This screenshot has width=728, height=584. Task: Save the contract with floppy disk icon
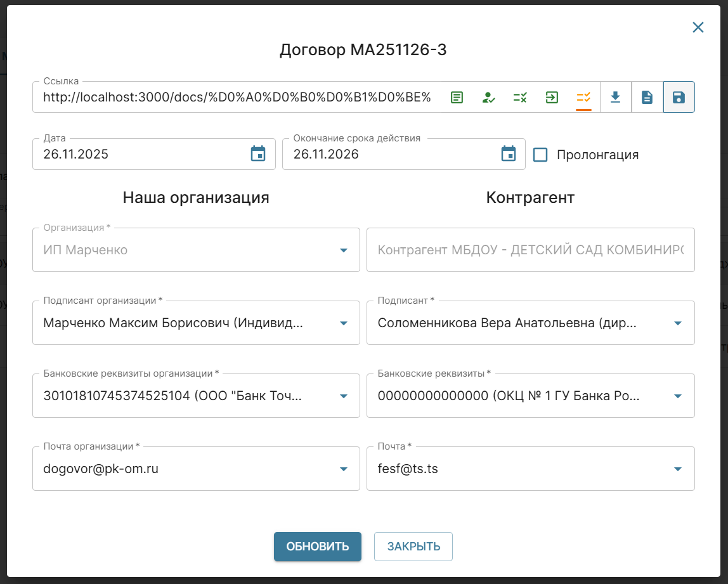679,98
